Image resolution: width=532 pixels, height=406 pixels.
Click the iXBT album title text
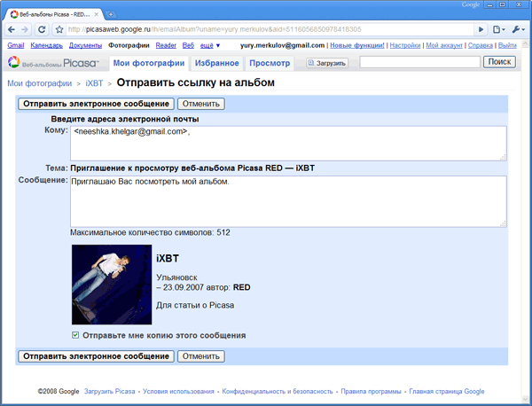(x=168, y=259)
